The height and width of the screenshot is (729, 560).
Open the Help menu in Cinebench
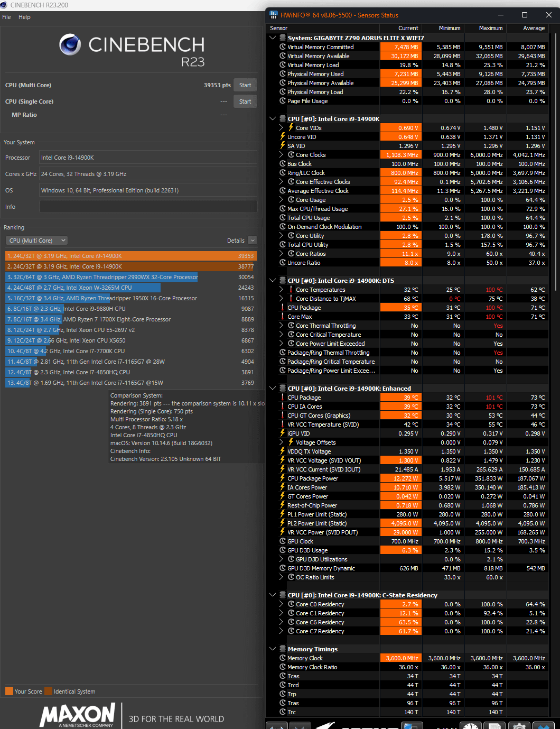click(24, 17)
